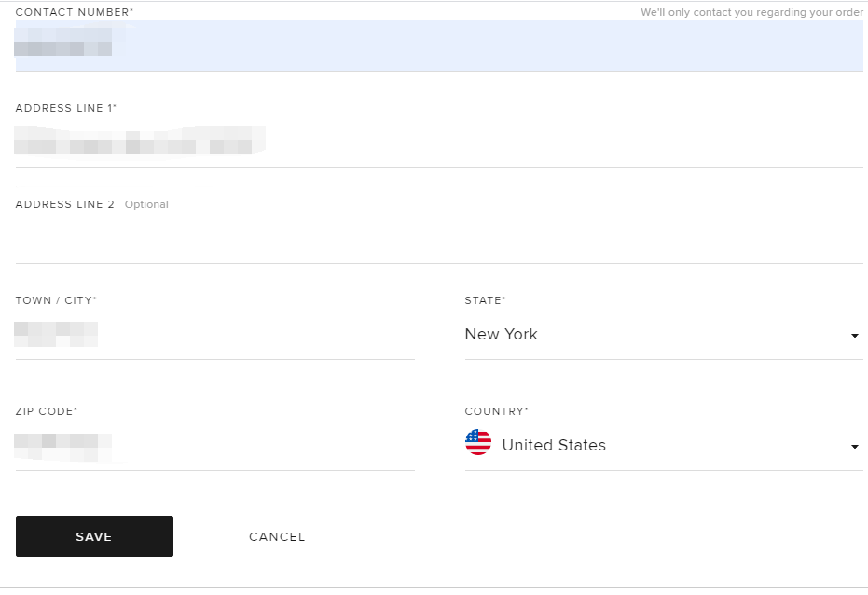This screenshot has width=868, height=595.
Task: Click the STATE field label
Action: pos(485,300)
